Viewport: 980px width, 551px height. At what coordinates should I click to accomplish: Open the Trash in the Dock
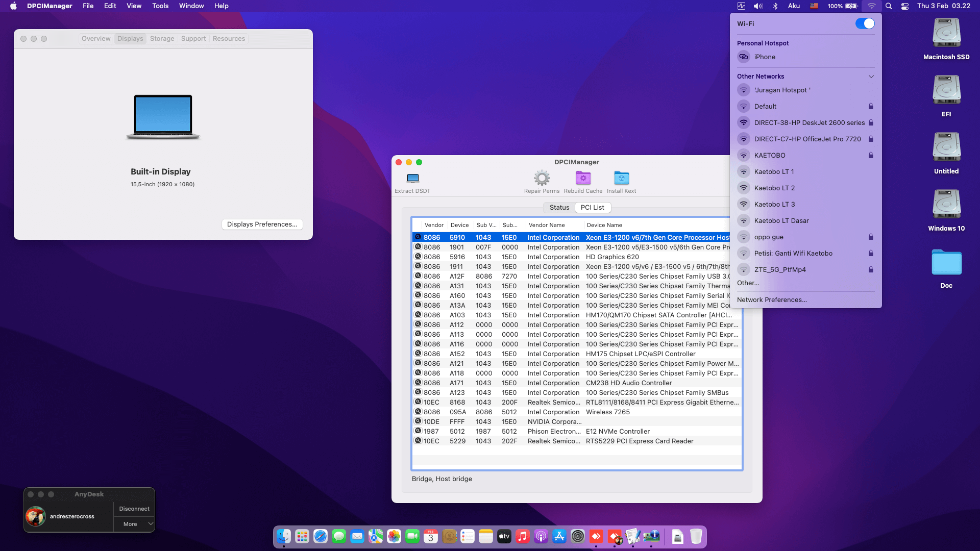point(696,536)
